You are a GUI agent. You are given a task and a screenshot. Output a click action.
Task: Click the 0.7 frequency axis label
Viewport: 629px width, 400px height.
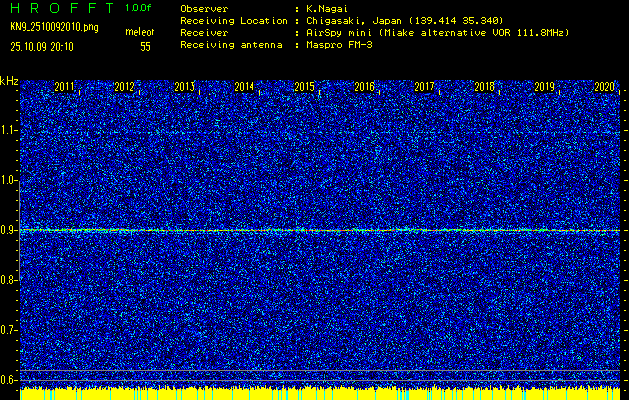pyautogui.click(x=9, y=329)
